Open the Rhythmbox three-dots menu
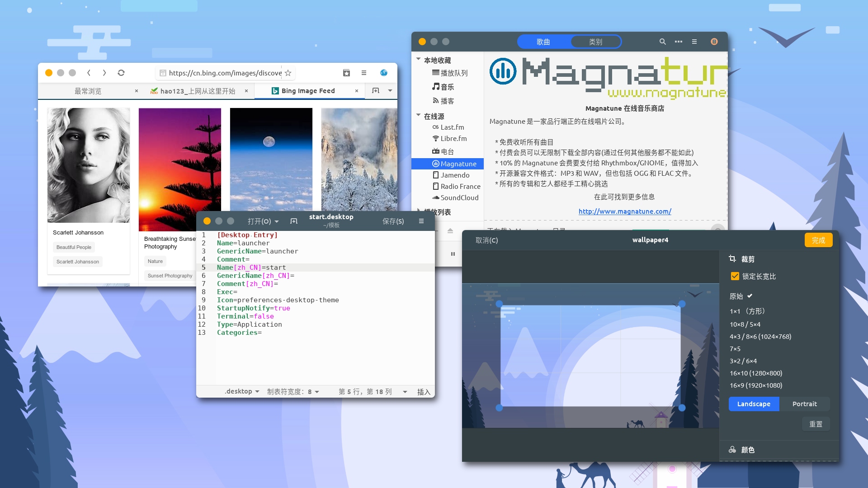Screen dimensions: 868x488 679,42
